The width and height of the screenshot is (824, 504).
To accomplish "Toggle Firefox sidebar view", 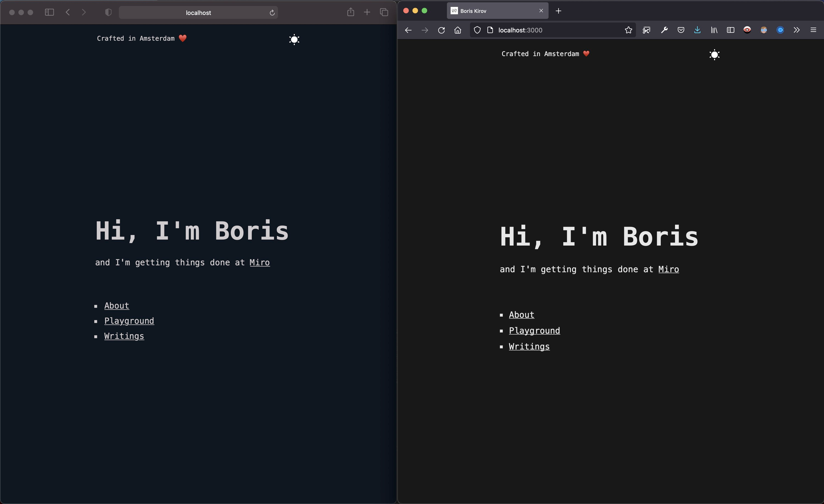I will (x=730, y=30).
